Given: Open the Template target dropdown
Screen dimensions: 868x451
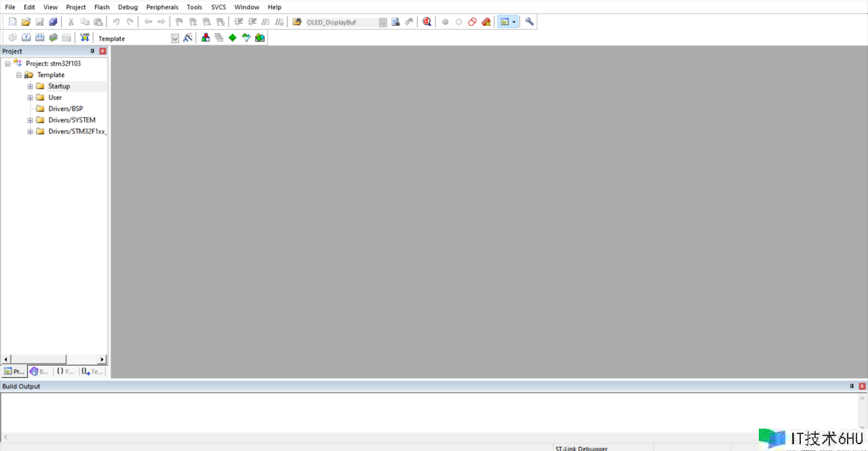Looking at the screenshot, I should point(175,39).
